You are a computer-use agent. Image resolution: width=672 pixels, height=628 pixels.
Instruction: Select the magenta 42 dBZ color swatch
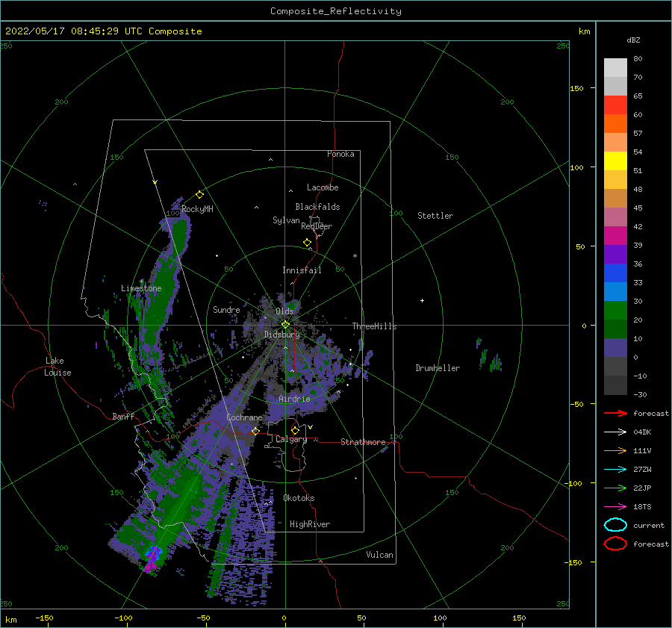coord(615,235)
